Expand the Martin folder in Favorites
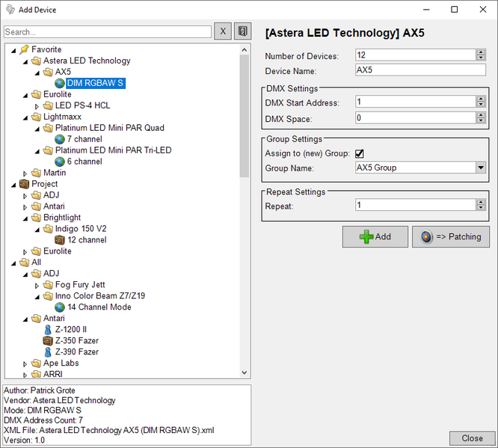 pyautogui.click(x=25, y=173)
